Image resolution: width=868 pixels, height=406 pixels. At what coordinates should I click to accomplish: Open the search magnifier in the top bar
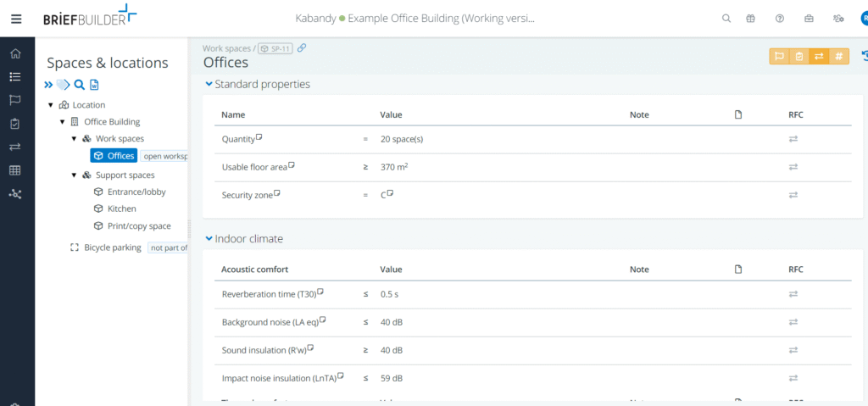point(726,19)
